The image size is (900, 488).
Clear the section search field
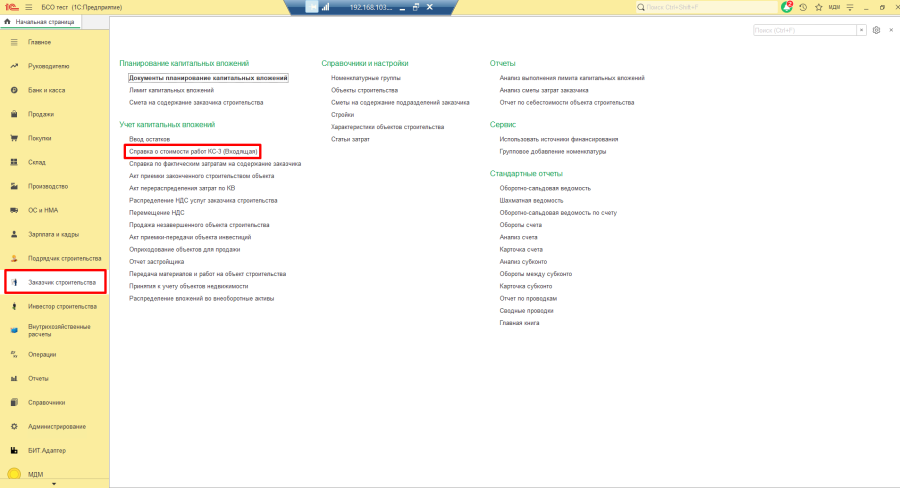[x=861, y=30]
